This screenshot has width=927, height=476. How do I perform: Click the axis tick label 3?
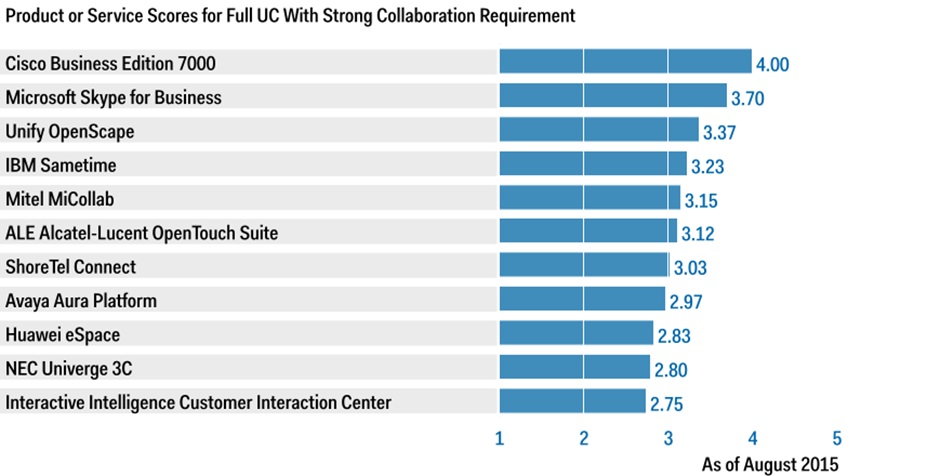668,437
